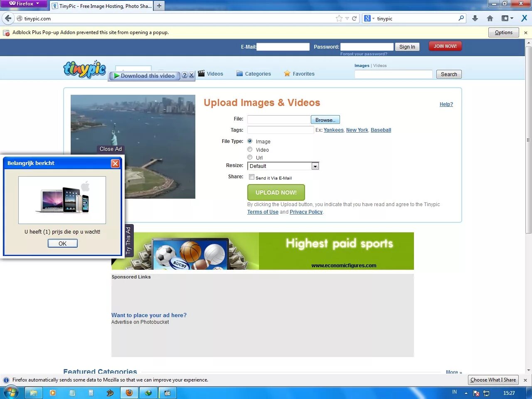The height and width of the screenshot is (399, 532).
Task: Click the site Search button
Action: [449, 74]
